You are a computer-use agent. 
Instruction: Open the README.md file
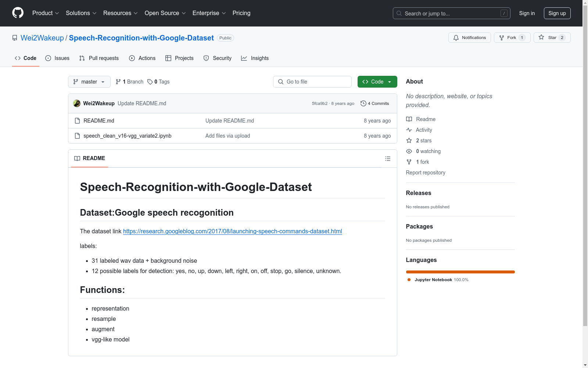99,121
